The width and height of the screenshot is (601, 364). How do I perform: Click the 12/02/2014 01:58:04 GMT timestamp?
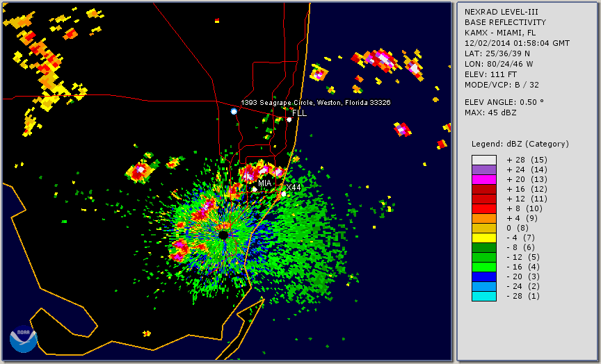(x=517, y=43)
